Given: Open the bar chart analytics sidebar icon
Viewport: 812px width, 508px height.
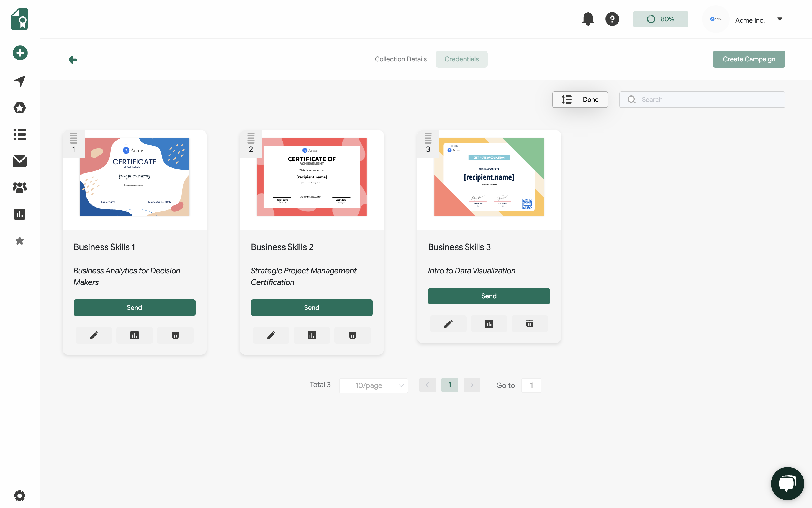Looking at the screenshot, I should tap(20, 214).
